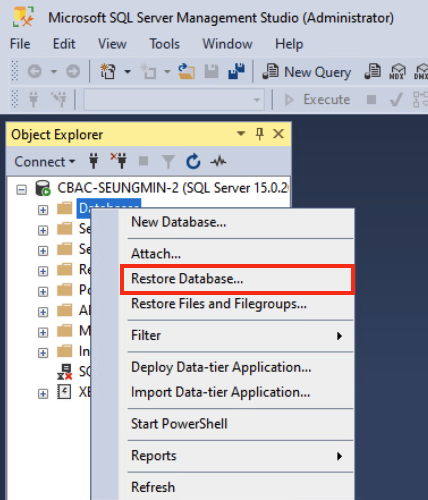428x500 pixels.
Task: Open the Add New Item dropdown arrow
Action: (x=167, y=71)
